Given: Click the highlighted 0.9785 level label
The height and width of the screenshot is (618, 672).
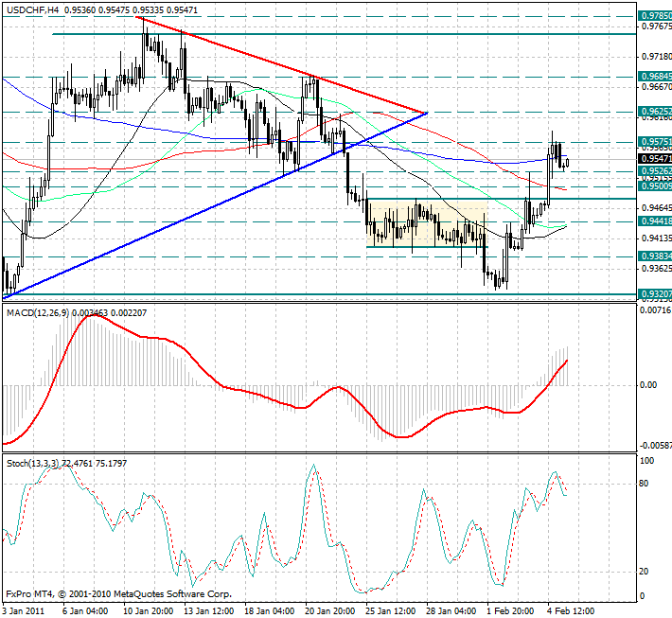Looking at the screenshot, I should pyautogui.click(x=655, y=16).
